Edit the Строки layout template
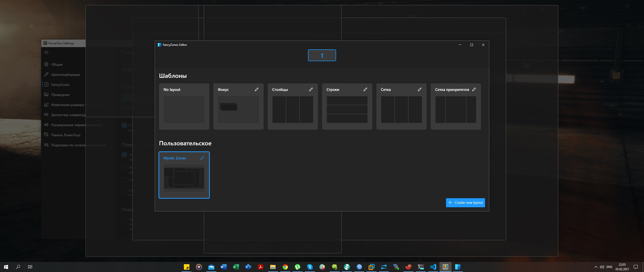This screenshot has width=644, height=272. (x=365, y=90)
